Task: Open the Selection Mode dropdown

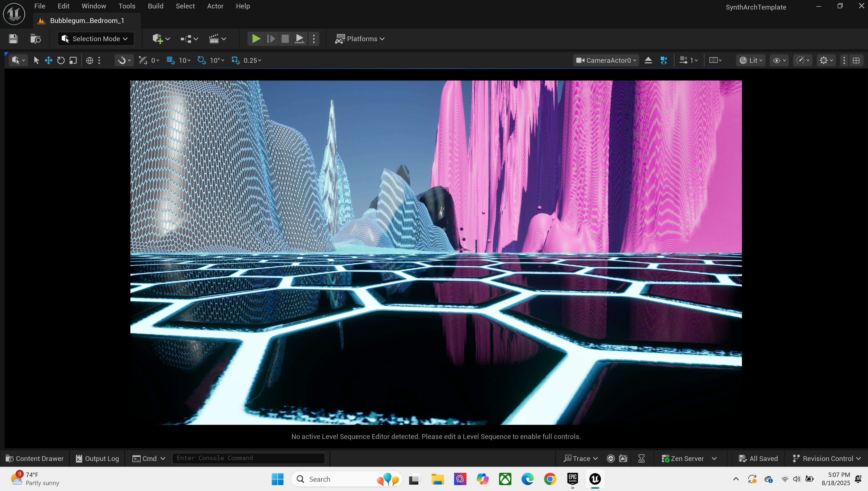Action: pos(96,39)
